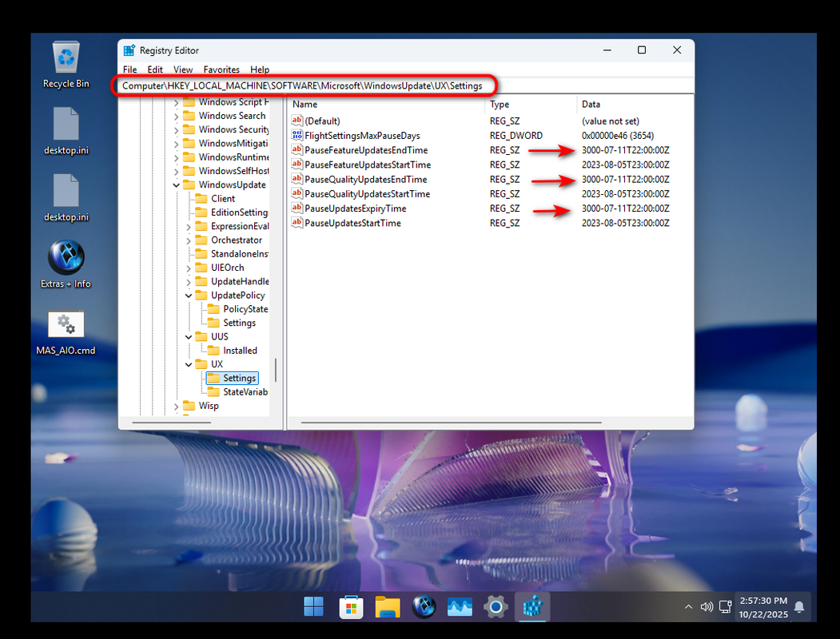Open the Recycle Bin desktop icon
Image resolution: width=840 pixels, height=639 pixels.
point(66,64)
